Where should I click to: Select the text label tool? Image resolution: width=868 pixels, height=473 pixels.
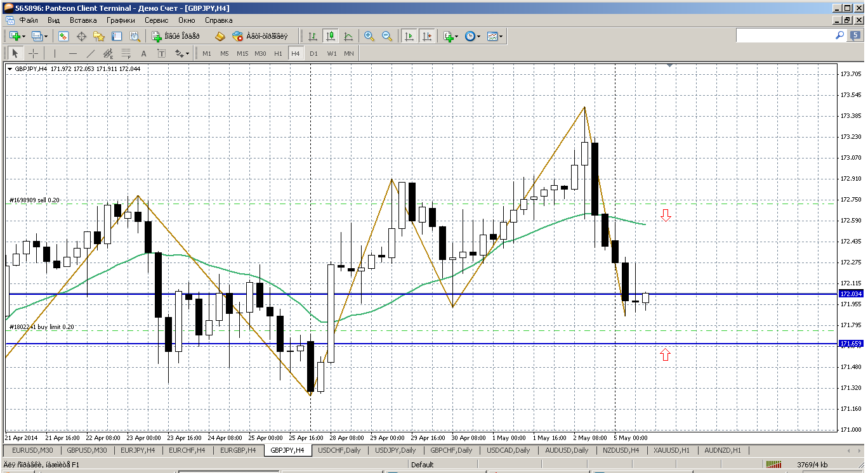[161, 53]
